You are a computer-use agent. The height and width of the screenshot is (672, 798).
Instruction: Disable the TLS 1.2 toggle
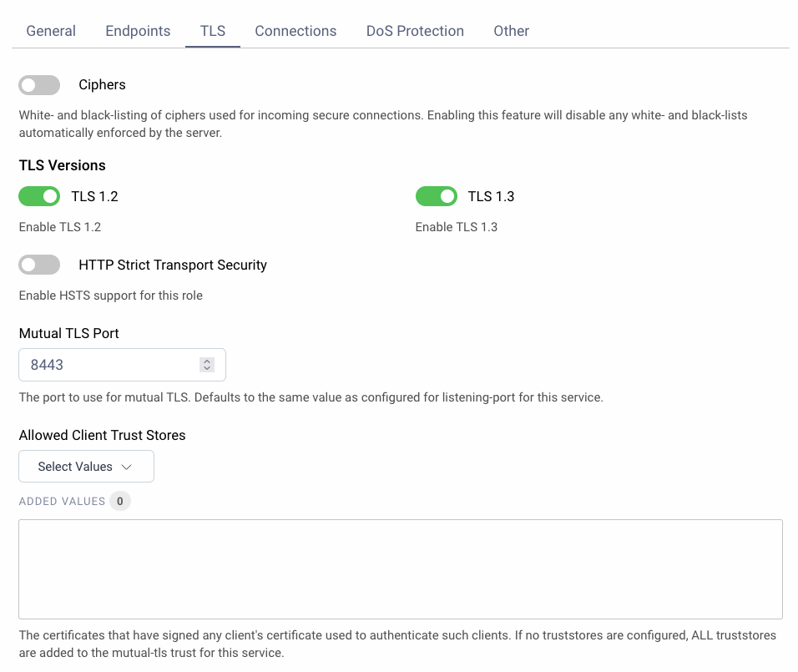pos(39,196)
